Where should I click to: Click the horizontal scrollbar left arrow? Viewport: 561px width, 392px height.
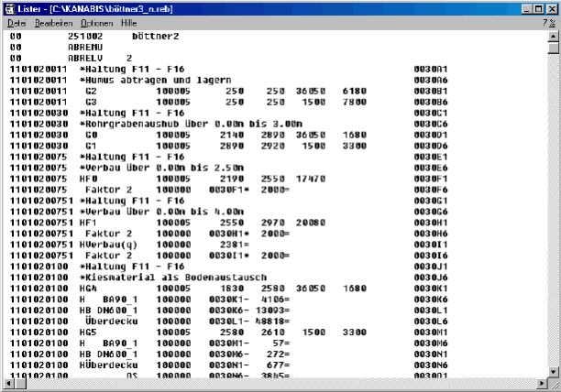pyautogui.click(x=8, y=384)
